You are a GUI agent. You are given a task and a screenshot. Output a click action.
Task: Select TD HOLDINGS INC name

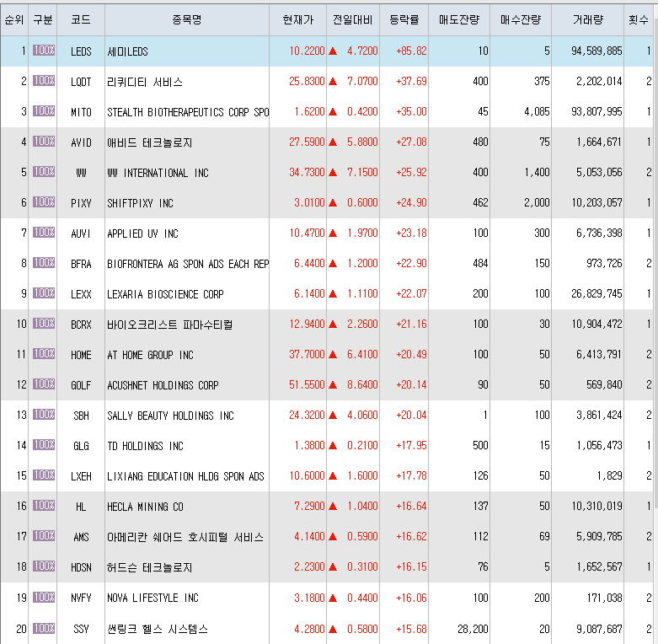(145, 446)
